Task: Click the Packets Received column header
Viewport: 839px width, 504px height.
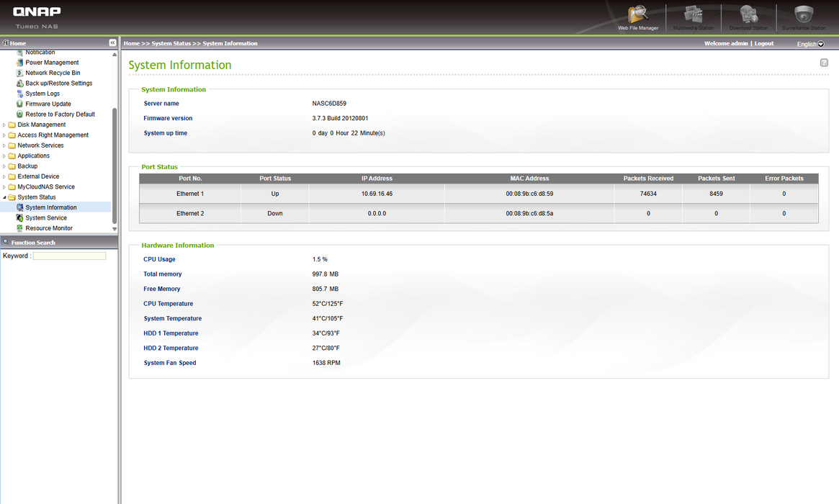Action: point(648,179)
